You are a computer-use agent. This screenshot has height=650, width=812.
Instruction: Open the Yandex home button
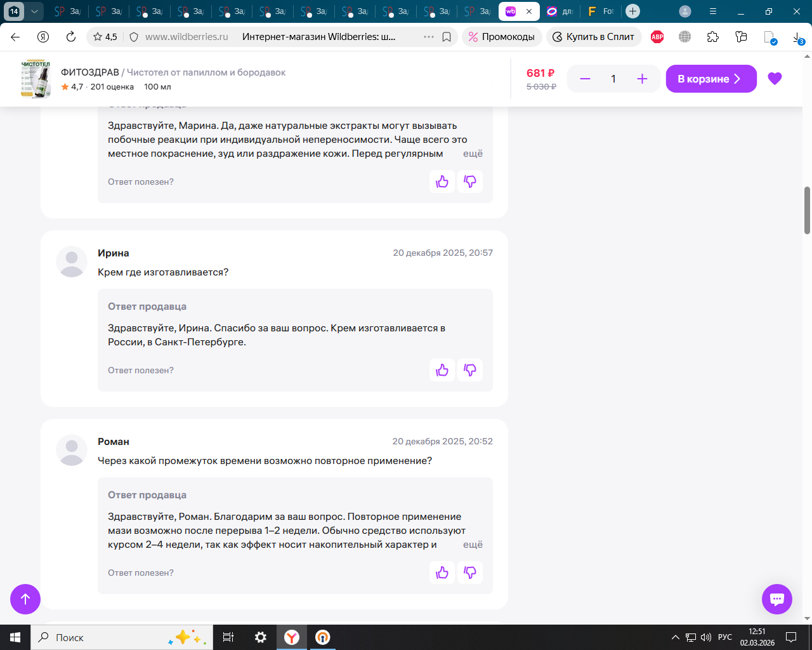point(43,37)
